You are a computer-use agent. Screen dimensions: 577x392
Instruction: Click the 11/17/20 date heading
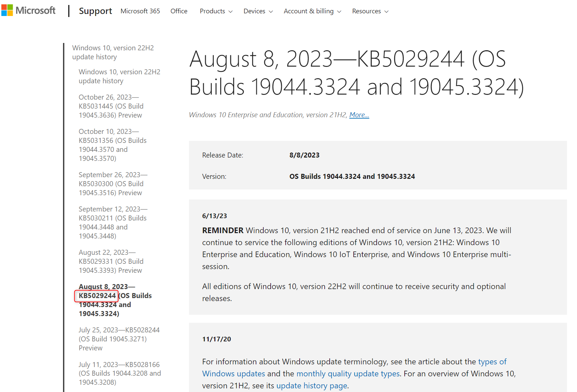(x=216, y=339)
